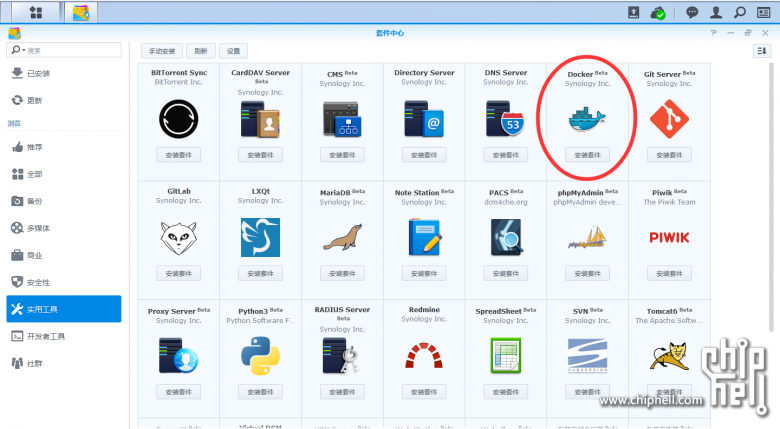The width and height of the screenshot is (780, 429).
Task: Install the phpMyAdmin package
Action: click(x=587, y=274)
